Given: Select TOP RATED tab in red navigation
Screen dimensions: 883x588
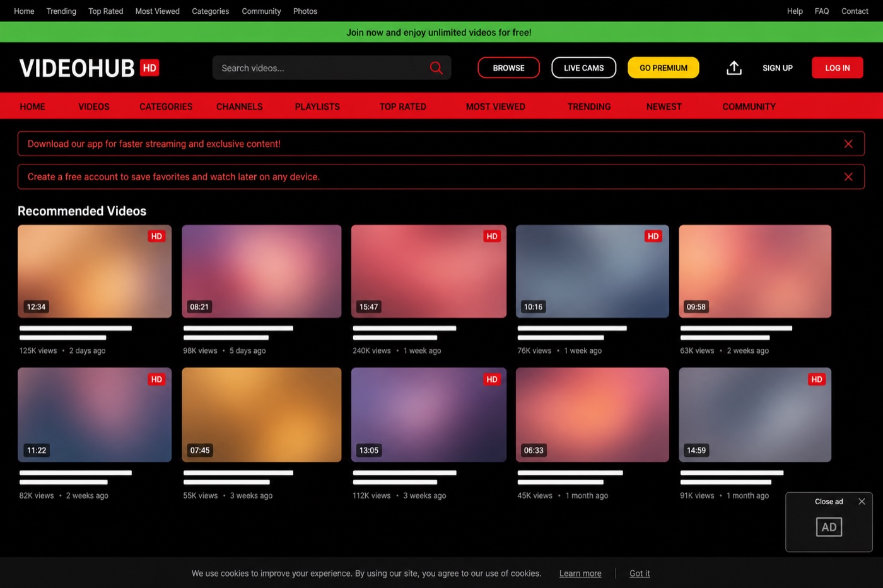Looking at the screenshot, I should point(403,107).
